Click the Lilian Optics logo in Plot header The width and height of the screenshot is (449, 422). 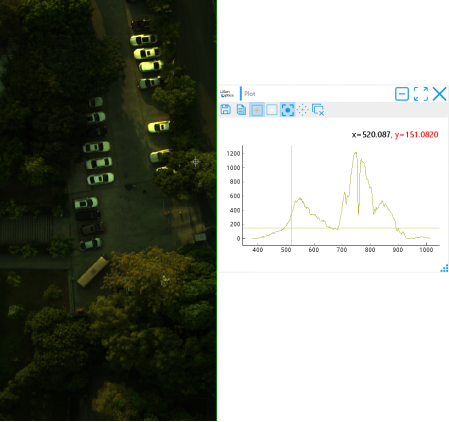click(x=227, y=94)
